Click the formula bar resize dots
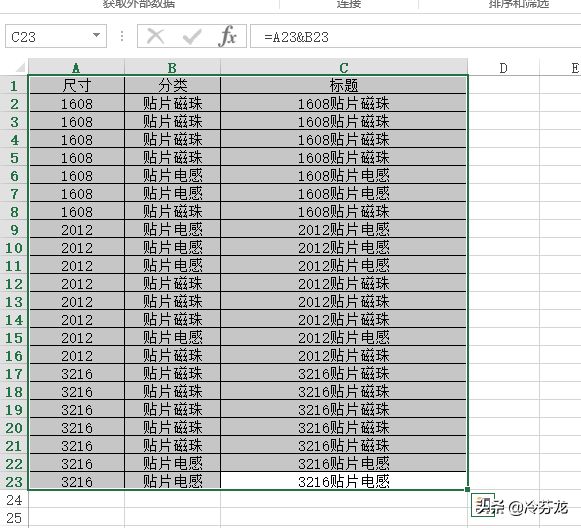The width and height of the screenshot is (581, 528). (122, 36)
